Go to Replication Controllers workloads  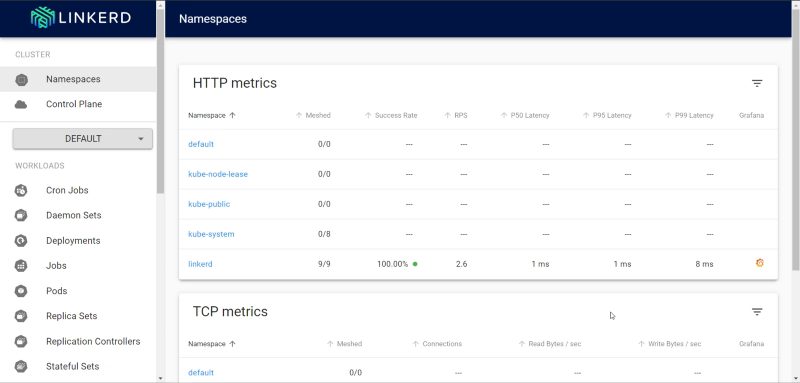78,341
